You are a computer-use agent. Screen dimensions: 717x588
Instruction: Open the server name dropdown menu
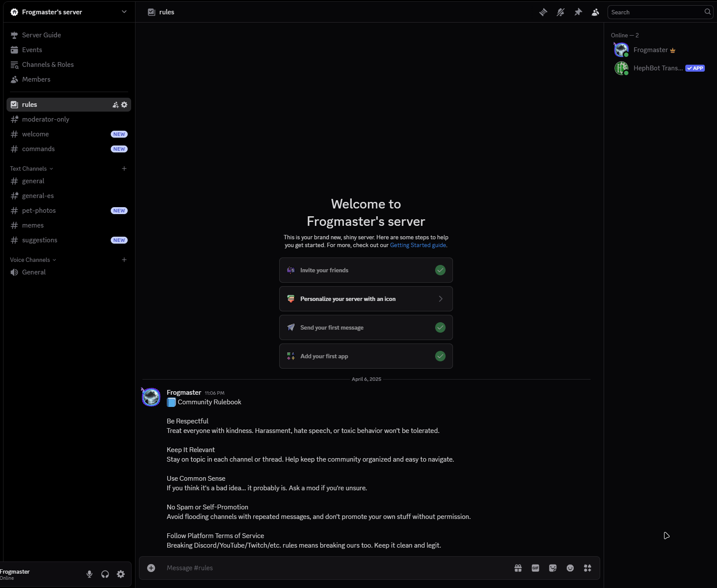[124, 12]
